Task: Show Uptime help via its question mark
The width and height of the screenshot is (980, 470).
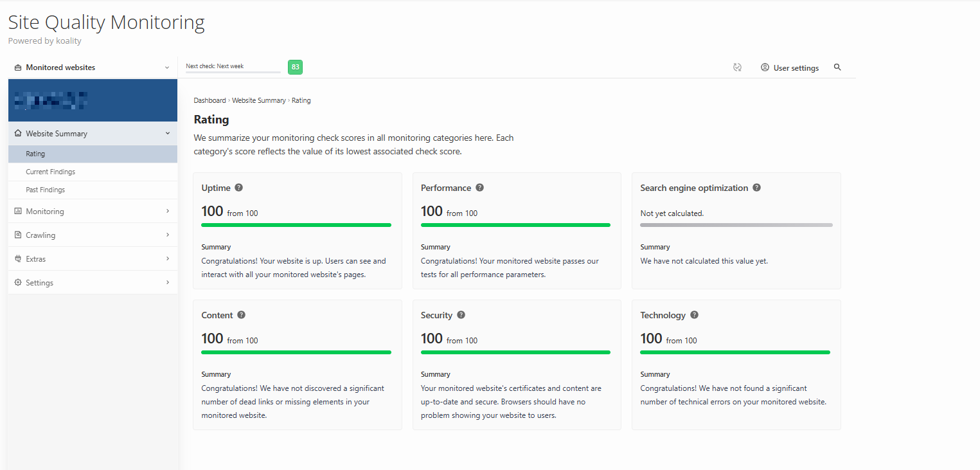Action: pos(238,187)
